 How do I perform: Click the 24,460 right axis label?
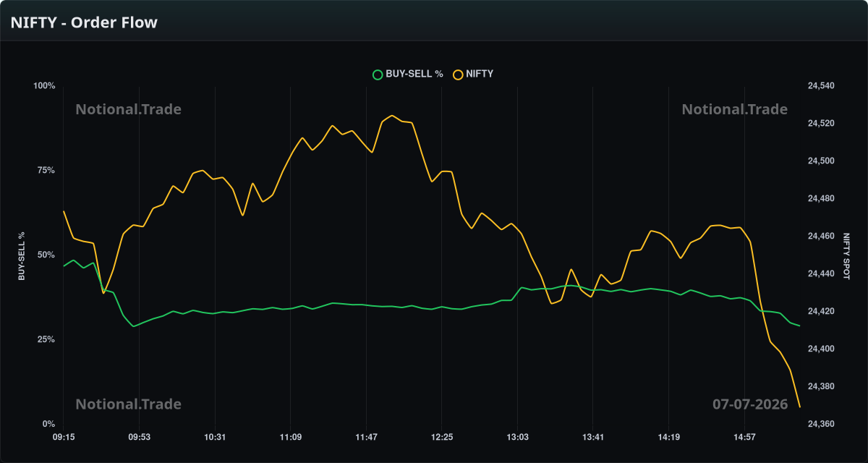[x=820, y=237]
